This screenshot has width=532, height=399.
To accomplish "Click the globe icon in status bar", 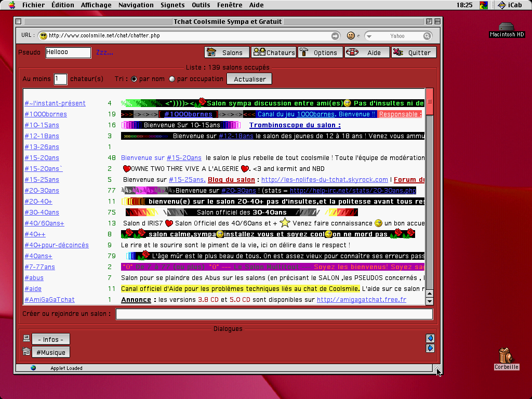I will click(33, 368).
